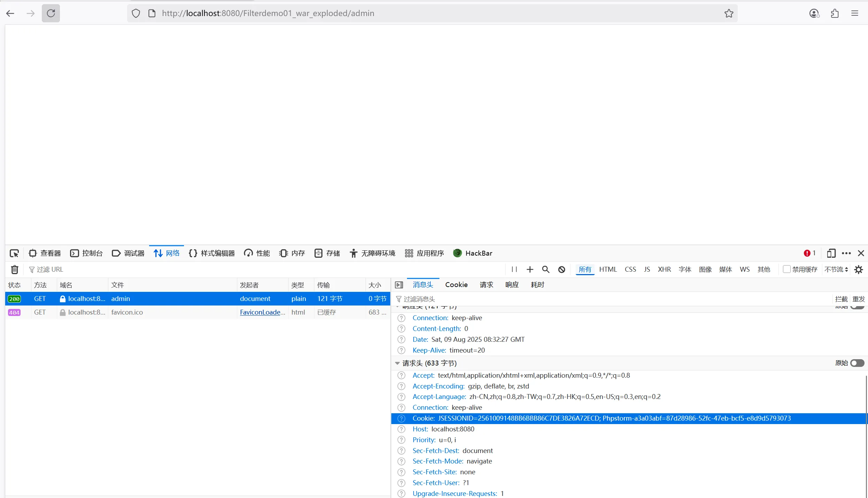Click the search magnifier in network toolbar
Viewport: 868px width, 498px height.
tap(546, 270)
